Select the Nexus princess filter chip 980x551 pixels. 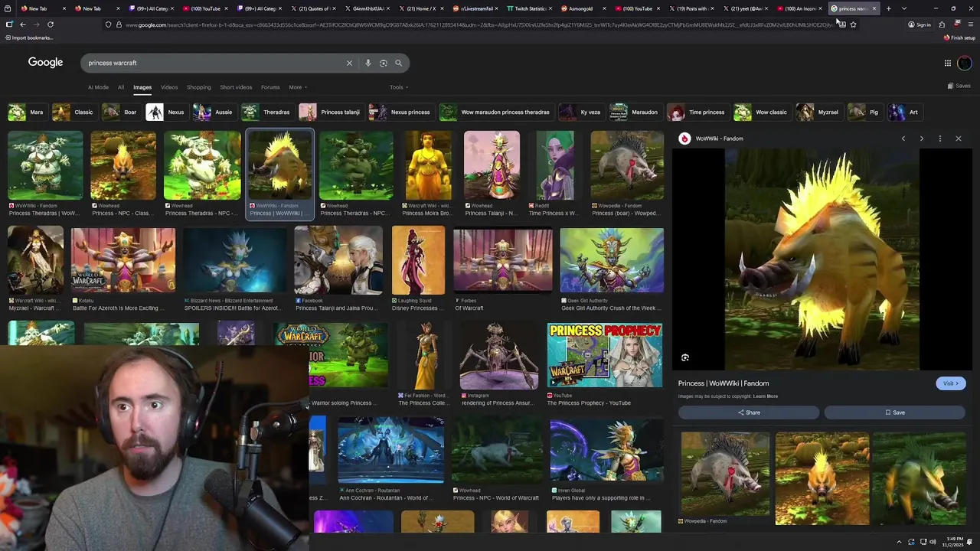400,112
